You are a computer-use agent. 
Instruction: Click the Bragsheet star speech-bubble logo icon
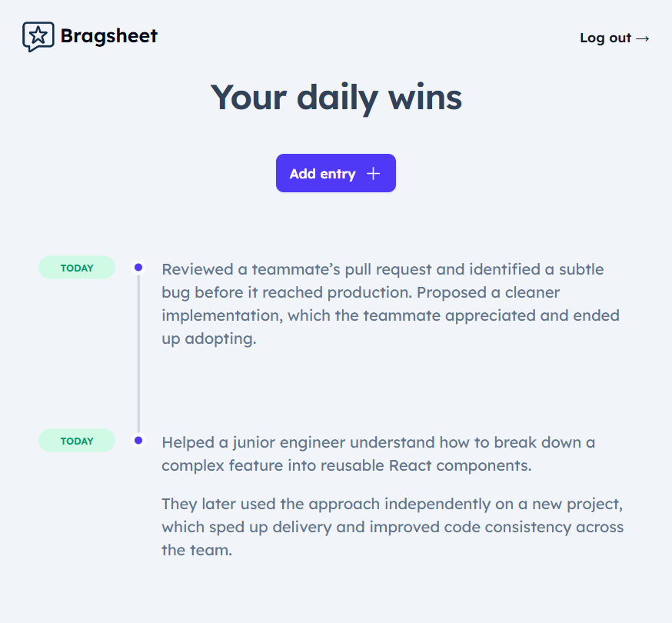[38, 36]
